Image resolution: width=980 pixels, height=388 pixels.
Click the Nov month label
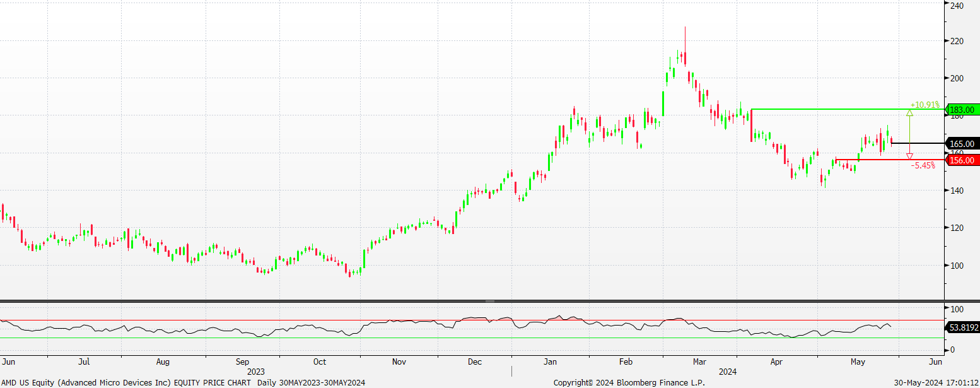pyautogui.click(x=399, y=362)
